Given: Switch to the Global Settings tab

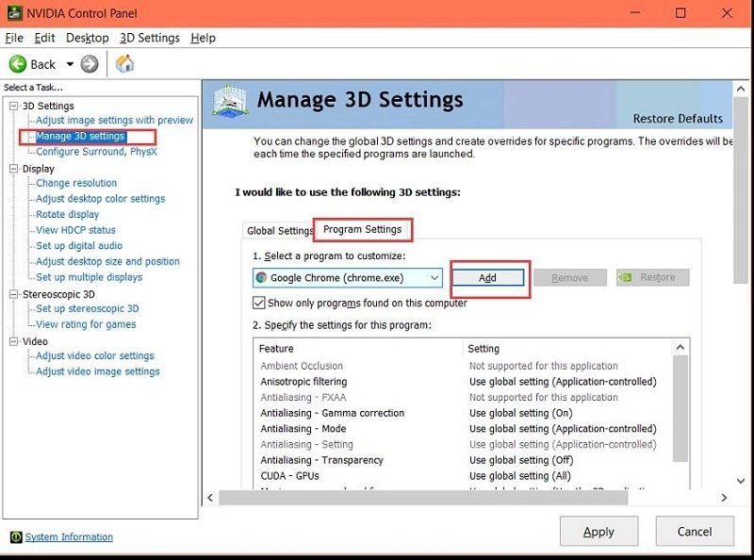Looking at the screenshot, I should pyautogui.click(x=280, y=231).
